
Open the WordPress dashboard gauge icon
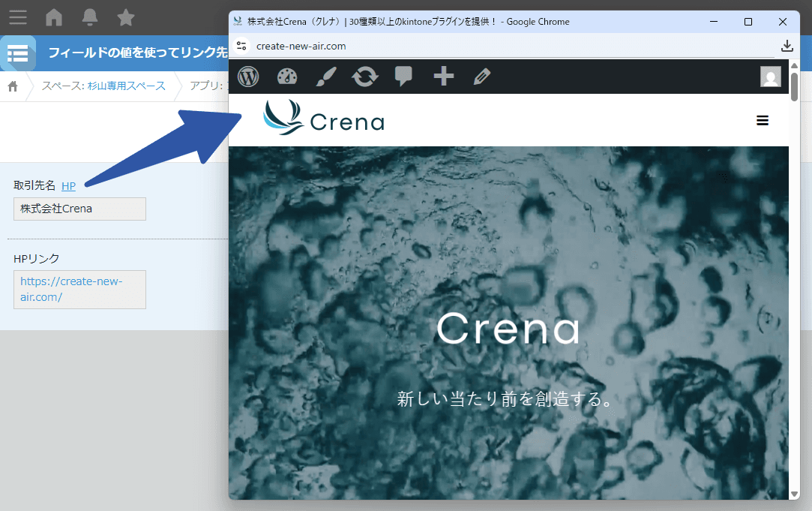(x=287, y=77)
